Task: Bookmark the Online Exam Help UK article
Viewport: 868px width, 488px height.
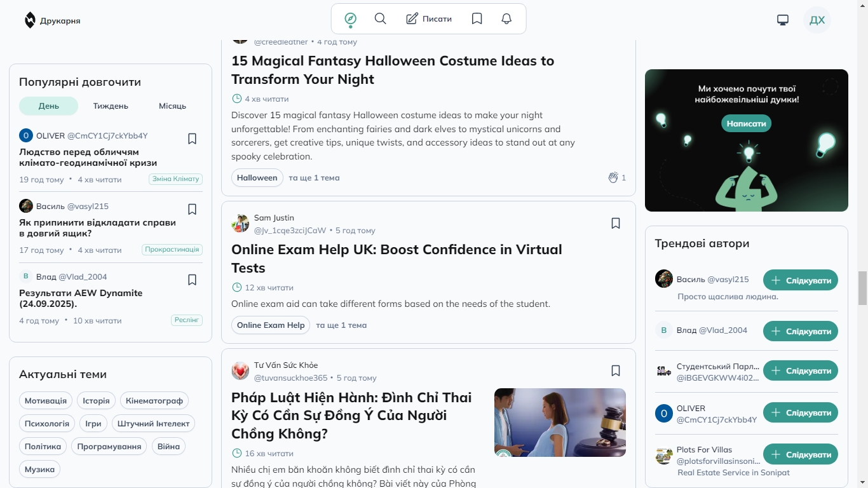Action: tap(616, 223)
